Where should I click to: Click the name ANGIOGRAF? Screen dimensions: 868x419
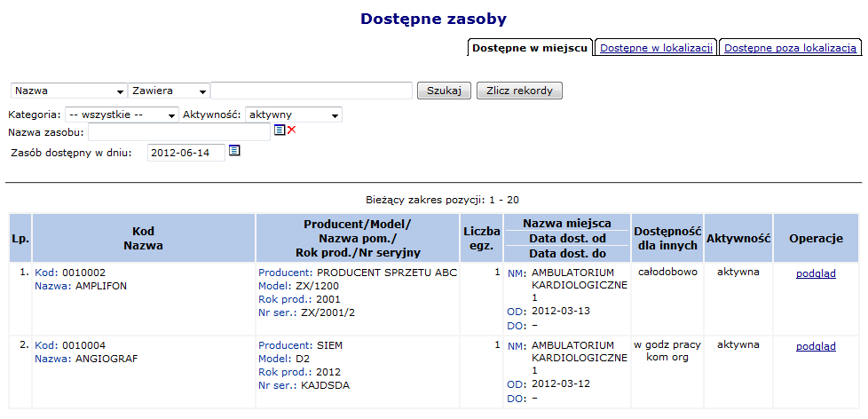pyautogui.click(x=106, y=360)
